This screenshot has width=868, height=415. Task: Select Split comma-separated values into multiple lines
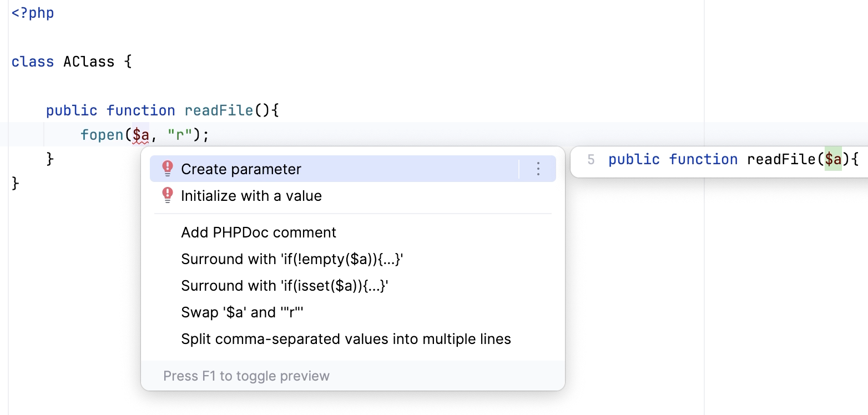[346, 339]
